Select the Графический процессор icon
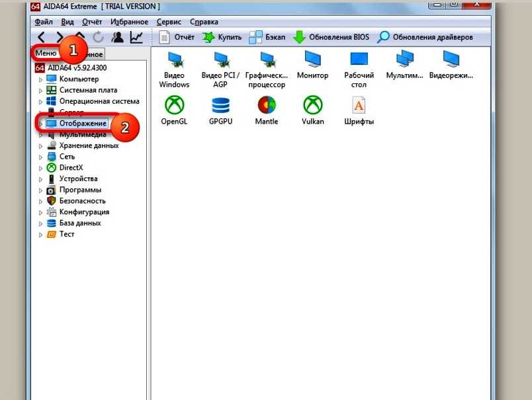Viewport: 532px width, 400px height. click(267, 69)
